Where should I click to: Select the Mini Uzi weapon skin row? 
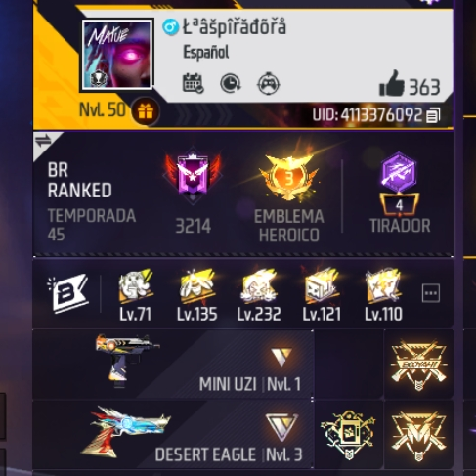173,364
